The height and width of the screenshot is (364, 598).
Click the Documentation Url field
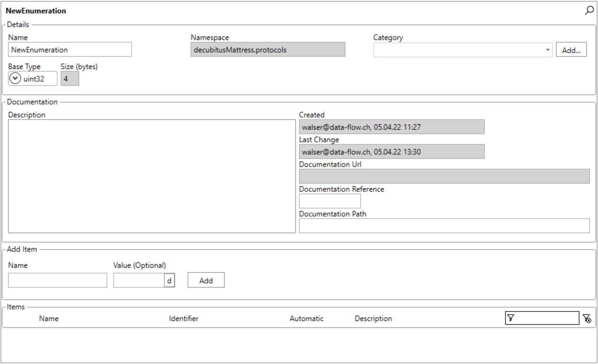click(x=444, y=176)
